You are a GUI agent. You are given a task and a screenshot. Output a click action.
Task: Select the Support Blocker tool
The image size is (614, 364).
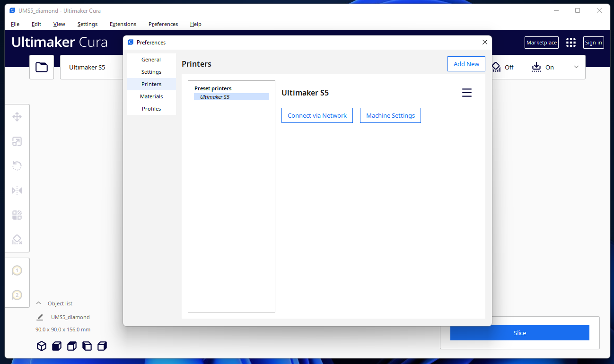click(x=17, y=240)
